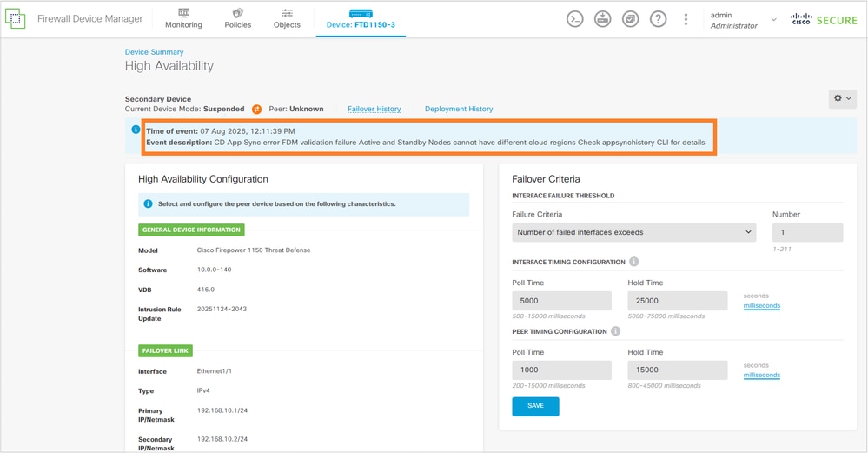Click the Failover Criteria heading

click(x=546, y=179)
